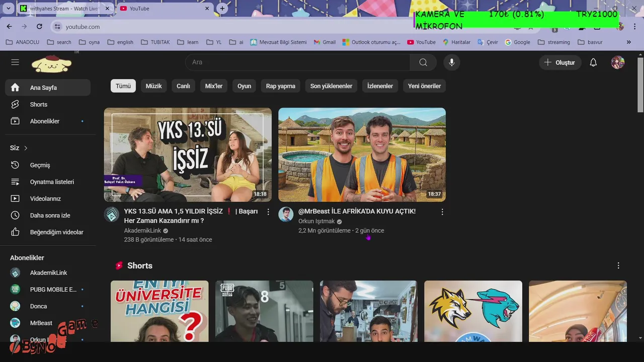Screen dimensions: 644x362
Task: Open site information icon in address bar
Action: tap(57, 27)
